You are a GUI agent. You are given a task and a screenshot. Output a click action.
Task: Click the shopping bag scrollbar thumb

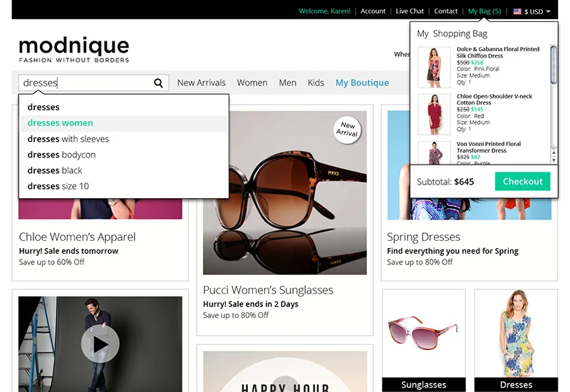click(554, 65)
